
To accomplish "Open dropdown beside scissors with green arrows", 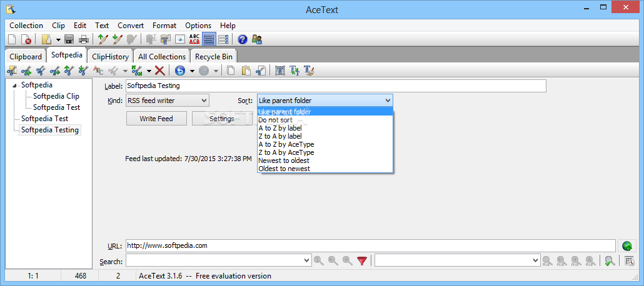I will point(149,71).
